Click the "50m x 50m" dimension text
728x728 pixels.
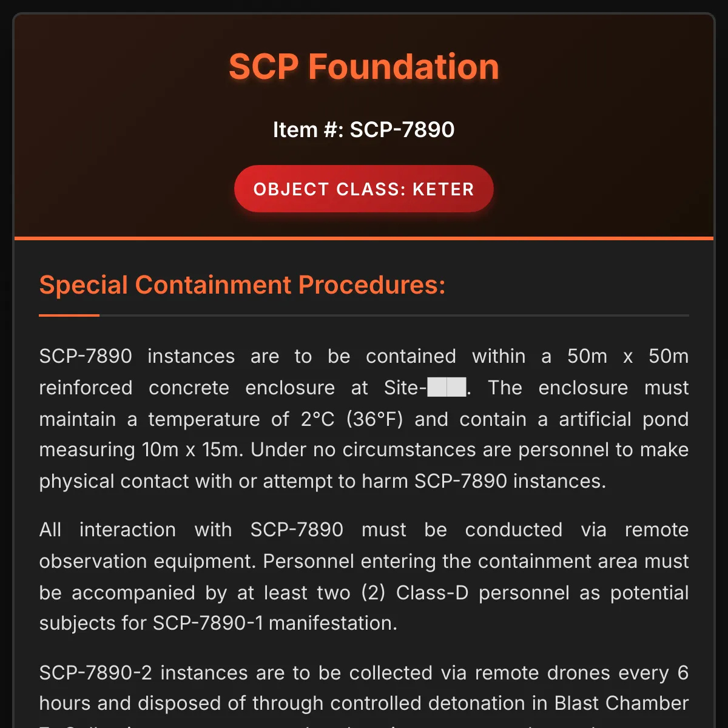[x=627, y=356]
